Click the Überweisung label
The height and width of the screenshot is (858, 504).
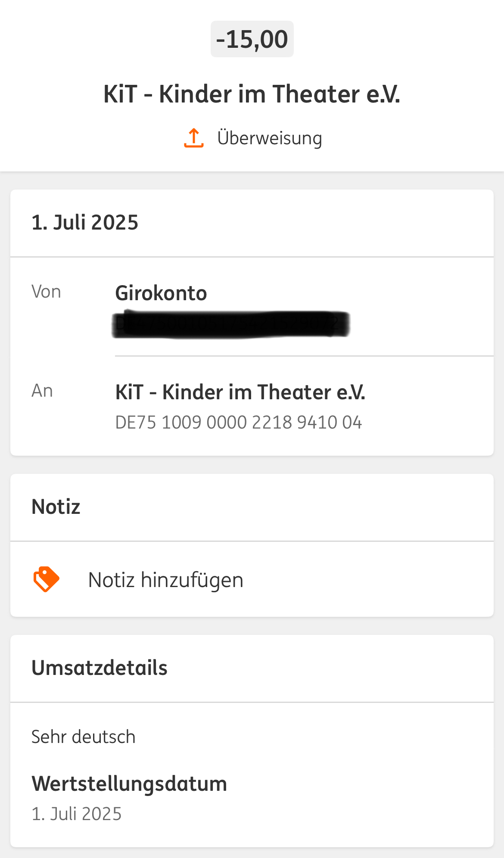tap(270, 138)
